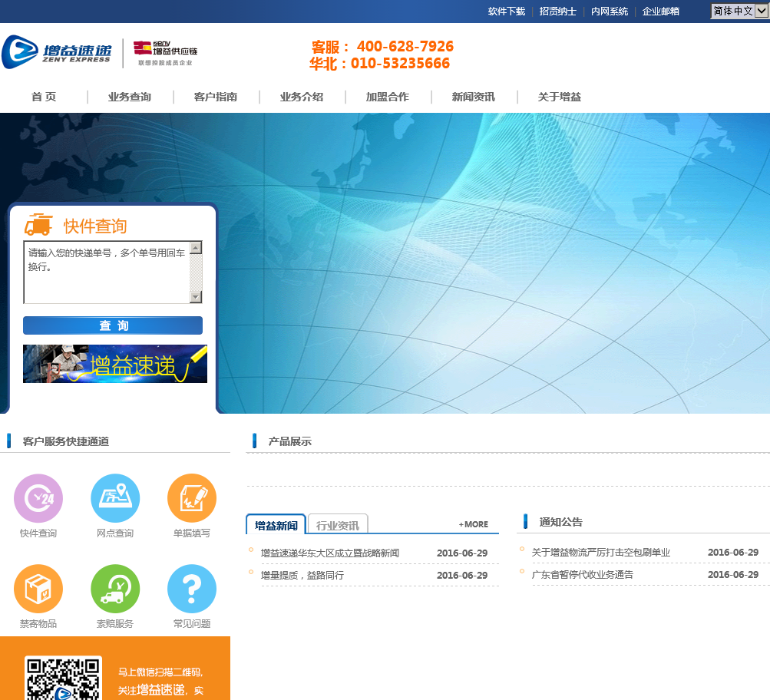Click the 网点查询 label text
Screen dimensions: 770x700
click(x=115, y=533)
